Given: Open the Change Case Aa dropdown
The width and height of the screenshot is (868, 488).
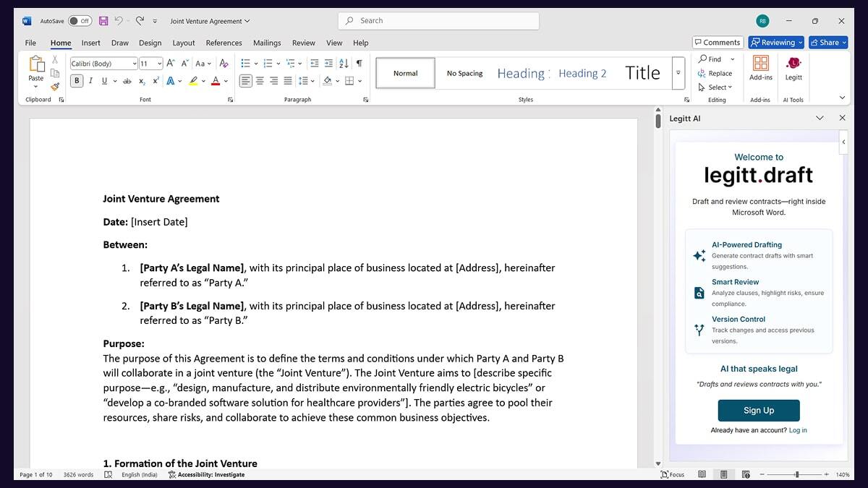Looking at the screenshot, I should pos(204,64).
